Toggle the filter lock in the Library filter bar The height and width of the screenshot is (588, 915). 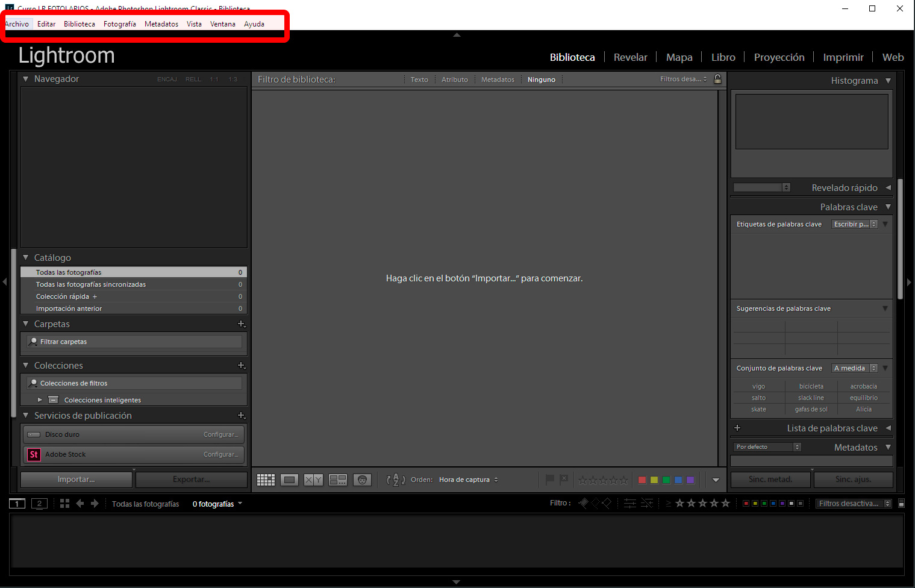click(x=717, y=79)
